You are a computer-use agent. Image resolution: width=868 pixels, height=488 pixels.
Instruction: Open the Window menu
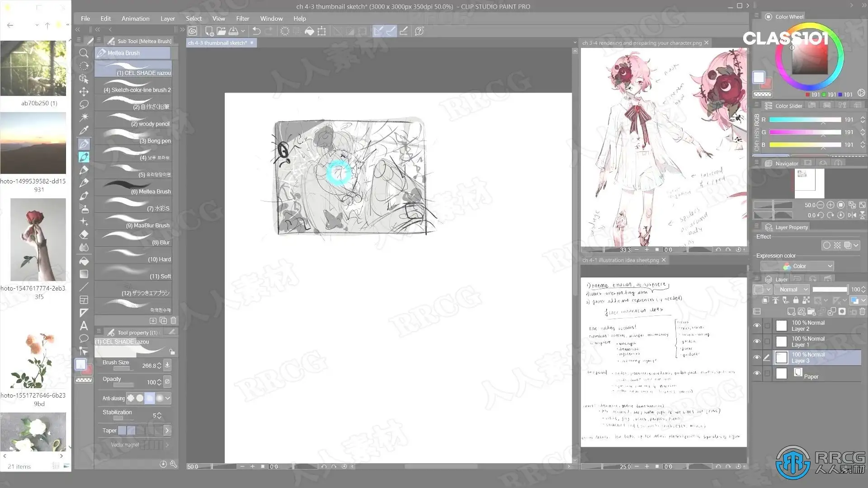pyautogui.click(x=271, y=19)
